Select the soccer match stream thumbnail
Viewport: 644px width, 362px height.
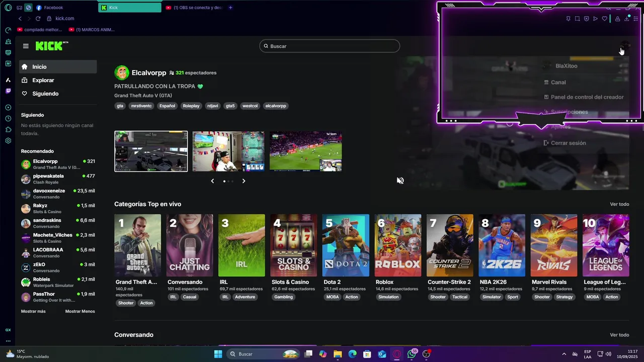point(306,151)
